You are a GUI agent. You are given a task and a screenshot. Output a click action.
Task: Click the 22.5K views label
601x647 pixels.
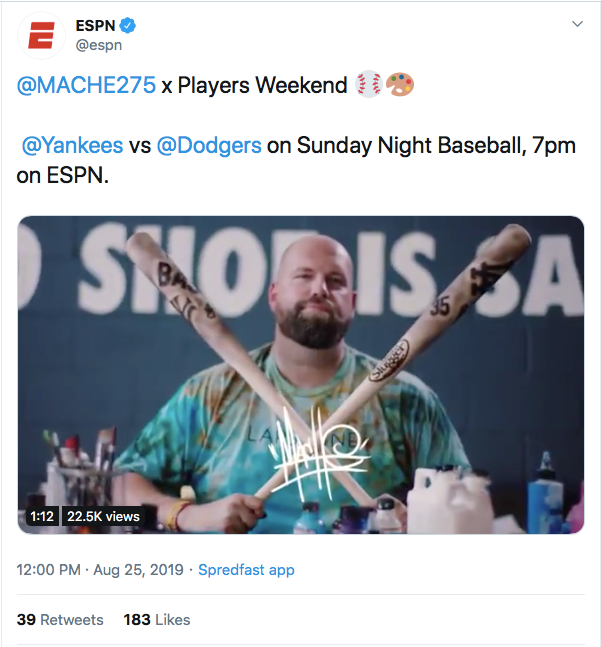click(102, 516)
